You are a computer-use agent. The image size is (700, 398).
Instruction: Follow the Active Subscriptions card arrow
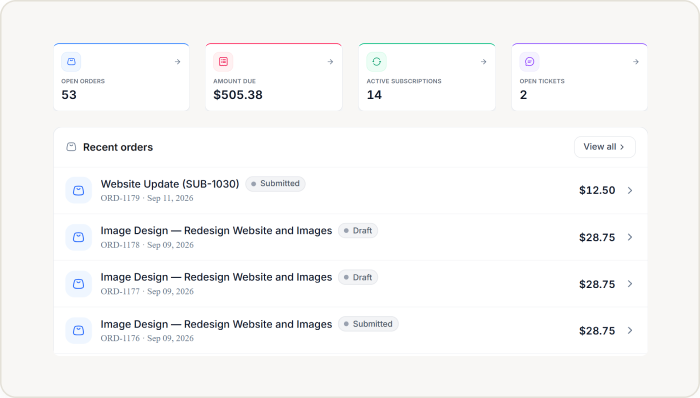pos(483,62)
